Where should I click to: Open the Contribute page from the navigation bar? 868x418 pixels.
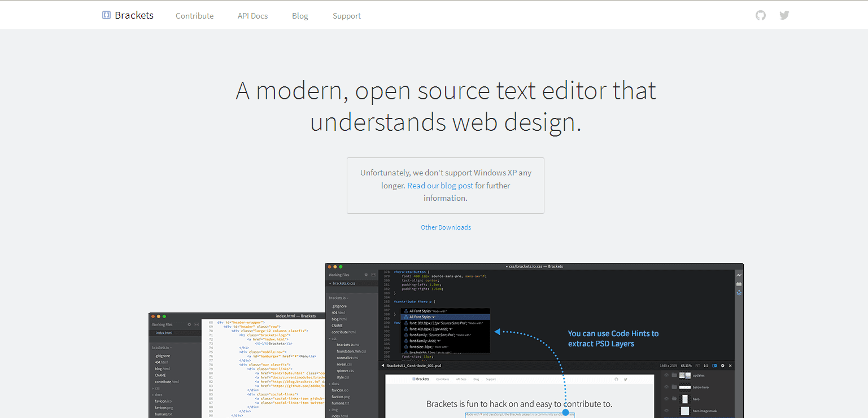coord(195,16)
